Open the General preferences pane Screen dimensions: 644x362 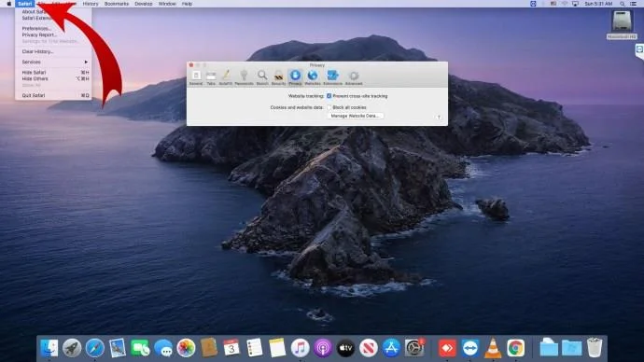tap(196, 77)
